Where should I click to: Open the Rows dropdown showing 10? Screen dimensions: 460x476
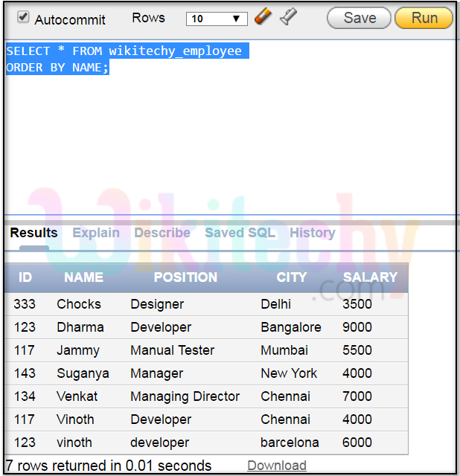click(x=216, y=19)
